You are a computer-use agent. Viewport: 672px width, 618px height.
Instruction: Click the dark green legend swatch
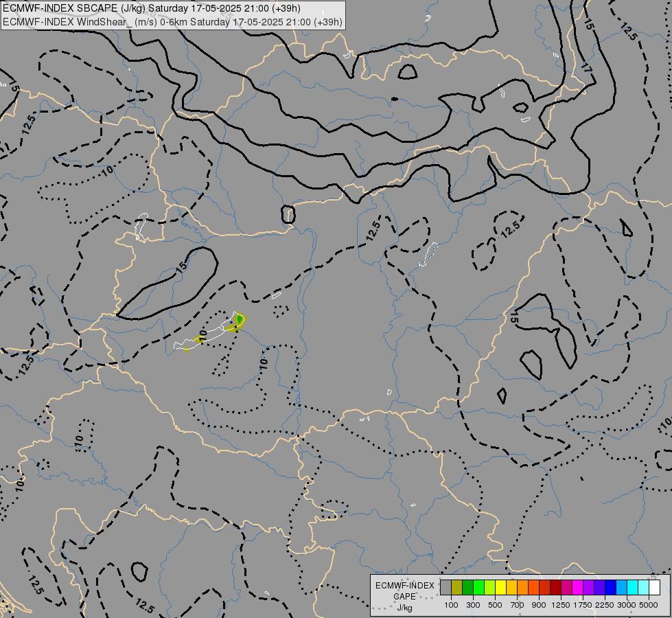(467, 588)
